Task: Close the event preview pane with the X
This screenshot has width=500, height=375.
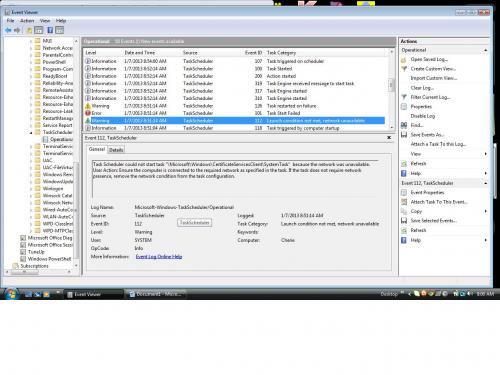Action: pos(389,137)
